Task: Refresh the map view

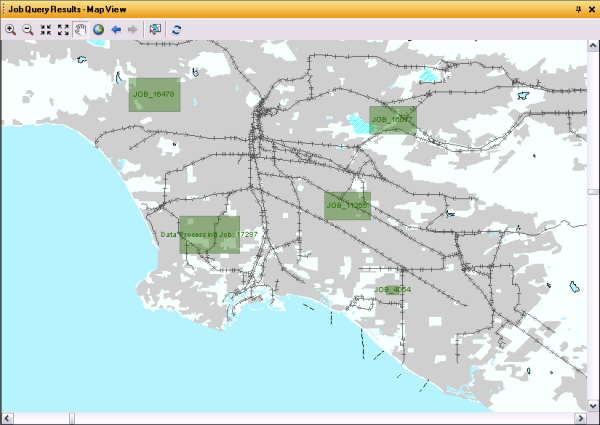Action: (177, 30)
